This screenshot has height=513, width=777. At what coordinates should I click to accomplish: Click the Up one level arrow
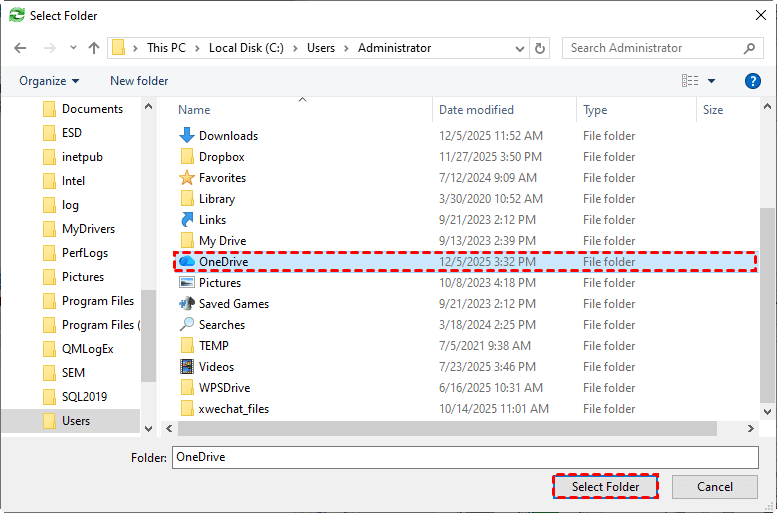[x=94, y=48]
